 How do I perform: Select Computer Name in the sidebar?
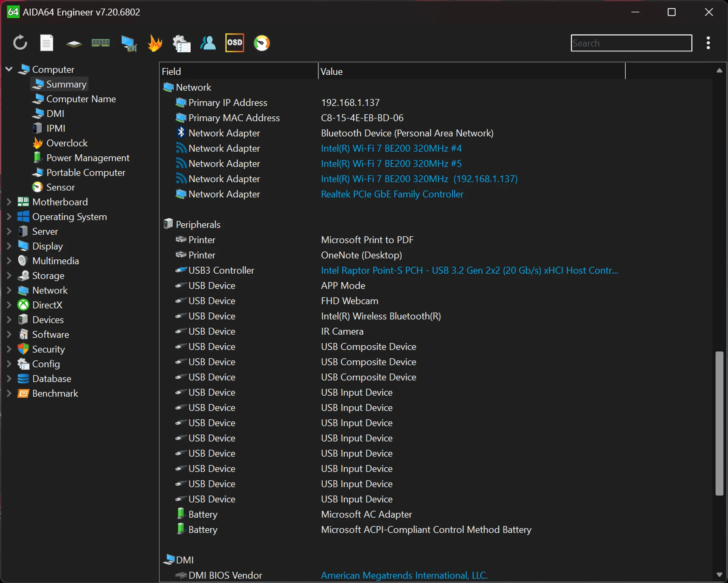pos(74,99)
